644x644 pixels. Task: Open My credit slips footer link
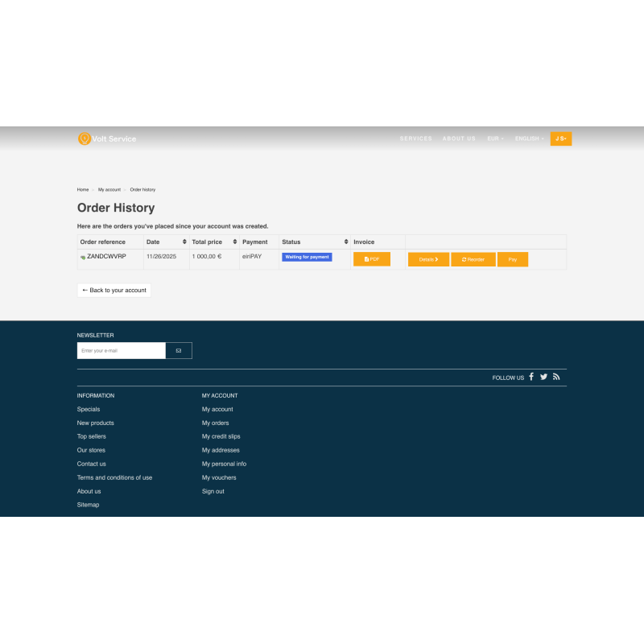tap(221, 436)
